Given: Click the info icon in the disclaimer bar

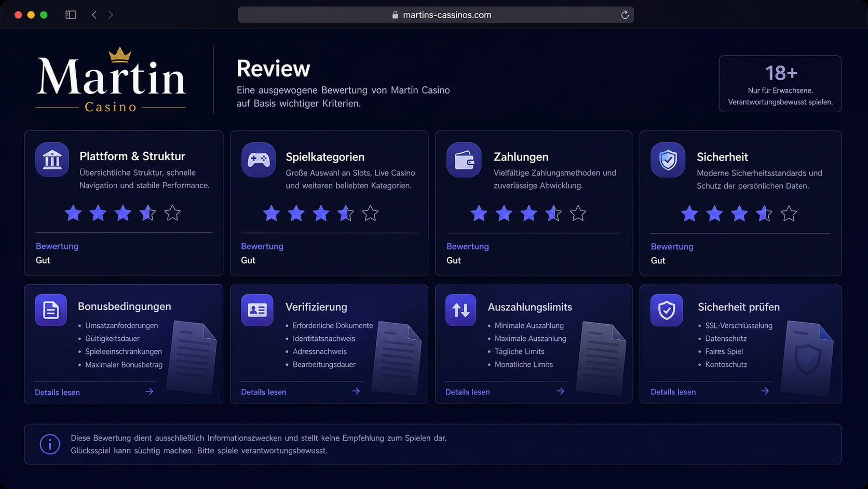Looking at the screenshot, I should [x=50, y=444].
